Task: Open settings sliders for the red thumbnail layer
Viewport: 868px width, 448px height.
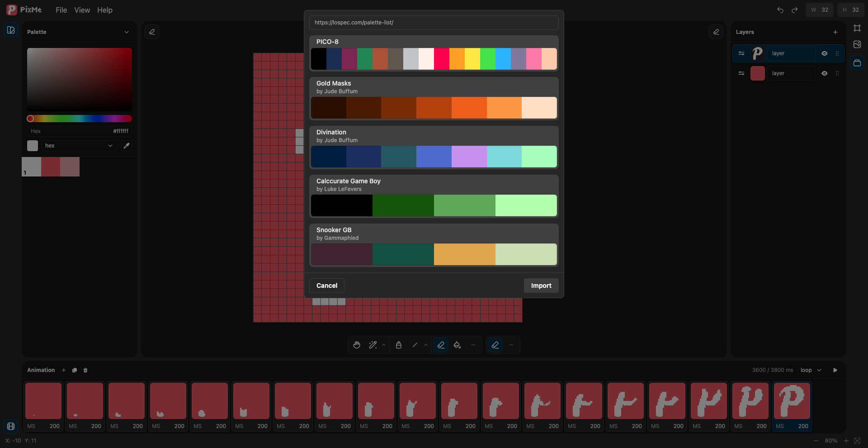Action: pos(741,73)
